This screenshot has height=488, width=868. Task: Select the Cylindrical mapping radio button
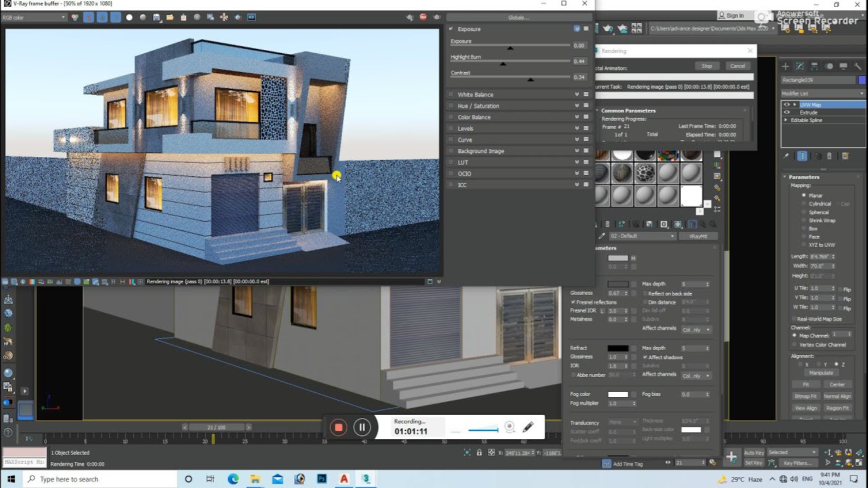tap(804, 203)
